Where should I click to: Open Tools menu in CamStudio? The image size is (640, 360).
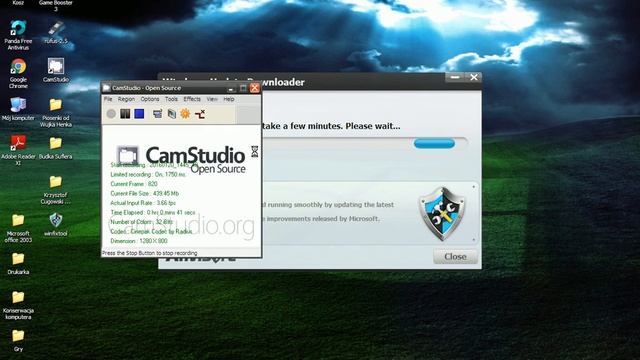pos(171,99)
